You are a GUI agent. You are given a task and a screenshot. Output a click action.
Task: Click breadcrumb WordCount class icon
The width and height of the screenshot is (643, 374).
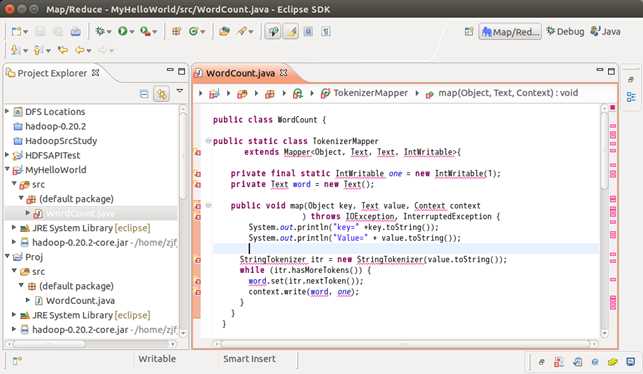[298, 94]
